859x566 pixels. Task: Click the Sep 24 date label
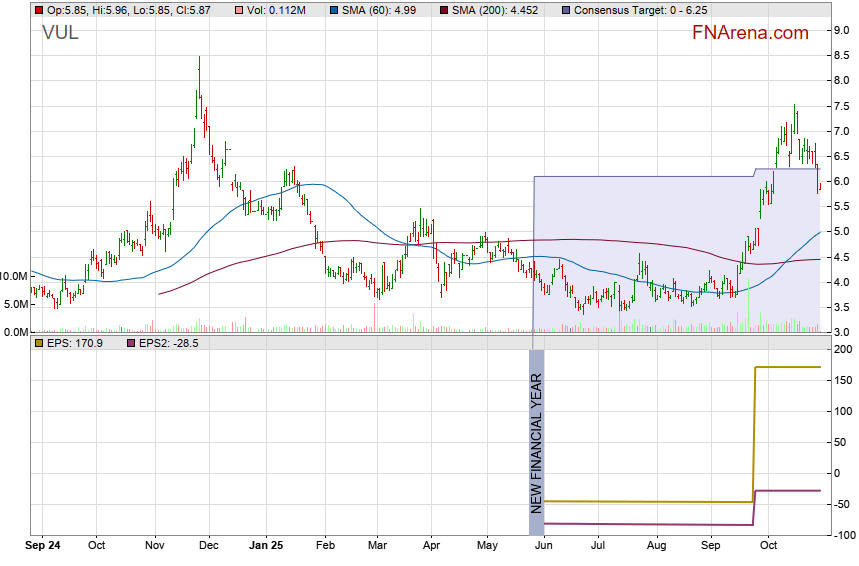point(40,546)
